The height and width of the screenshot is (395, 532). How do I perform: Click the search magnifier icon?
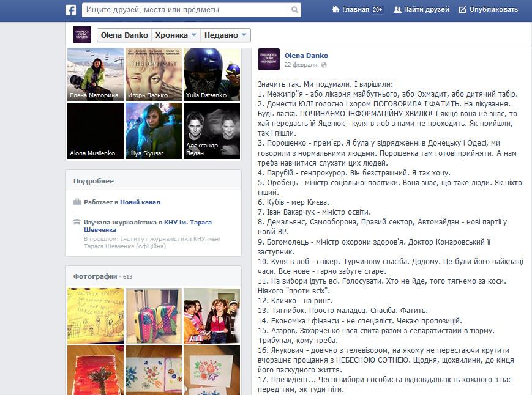(x=295, y=10)
